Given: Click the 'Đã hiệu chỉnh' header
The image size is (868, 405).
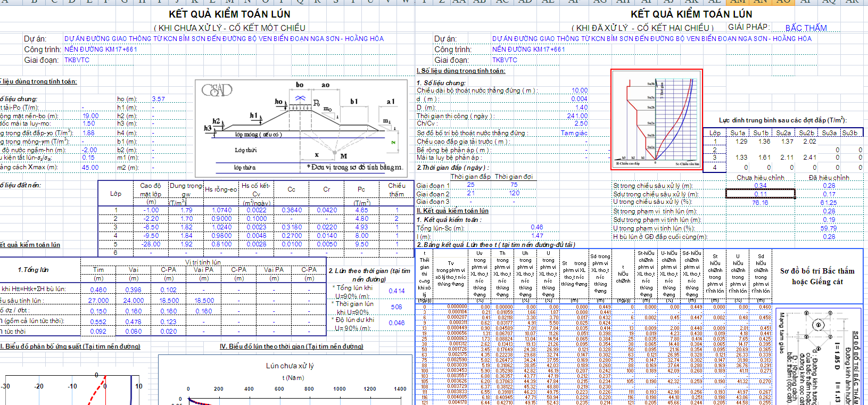Looking at the screenshot, I should click(x=829, y=178).
